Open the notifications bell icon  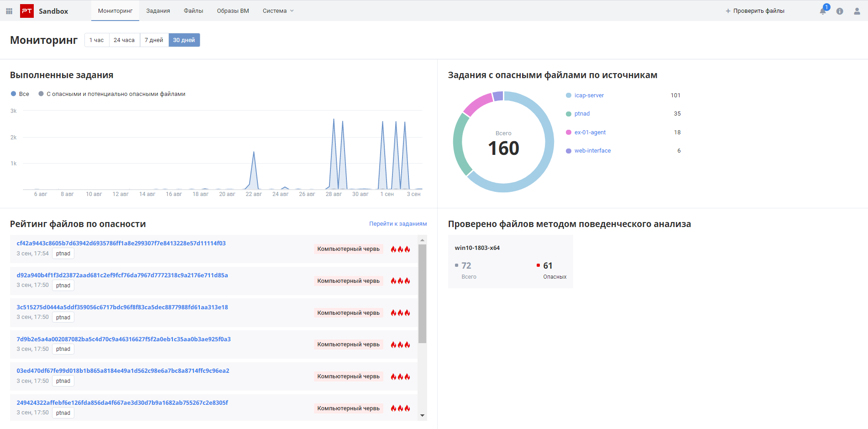coord(823,11)
